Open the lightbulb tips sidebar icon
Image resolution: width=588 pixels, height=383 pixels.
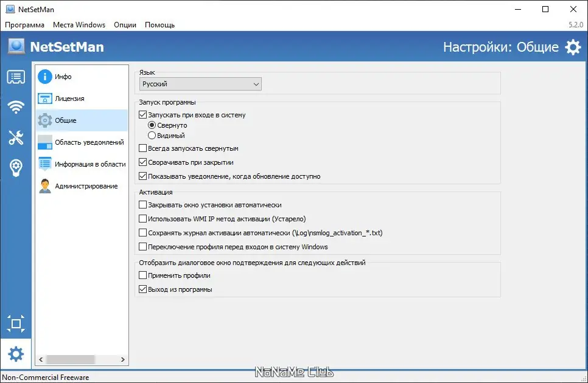tap(16, 168)
